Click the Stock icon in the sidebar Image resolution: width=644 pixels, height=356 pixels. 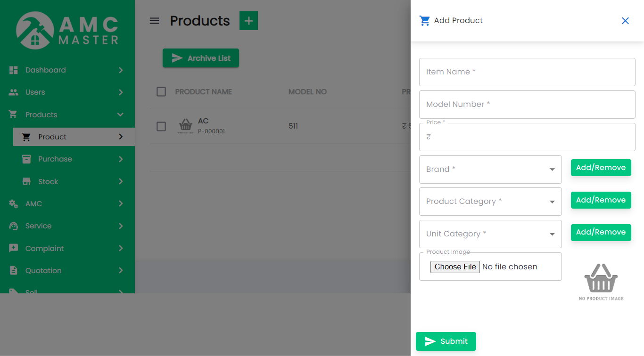click(26, 181)
